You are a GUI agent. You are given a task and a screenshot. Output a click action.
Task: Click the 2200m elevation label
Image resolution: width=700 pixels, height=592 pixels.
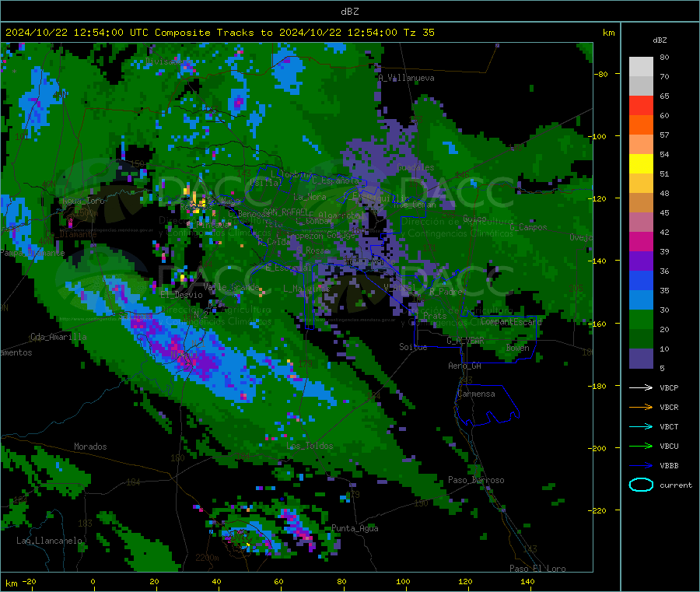coord(207,558)
